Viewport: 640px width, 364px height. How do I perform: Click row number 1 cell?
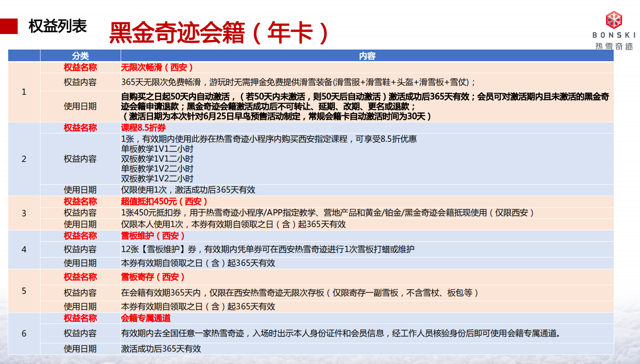coord(24,92)
